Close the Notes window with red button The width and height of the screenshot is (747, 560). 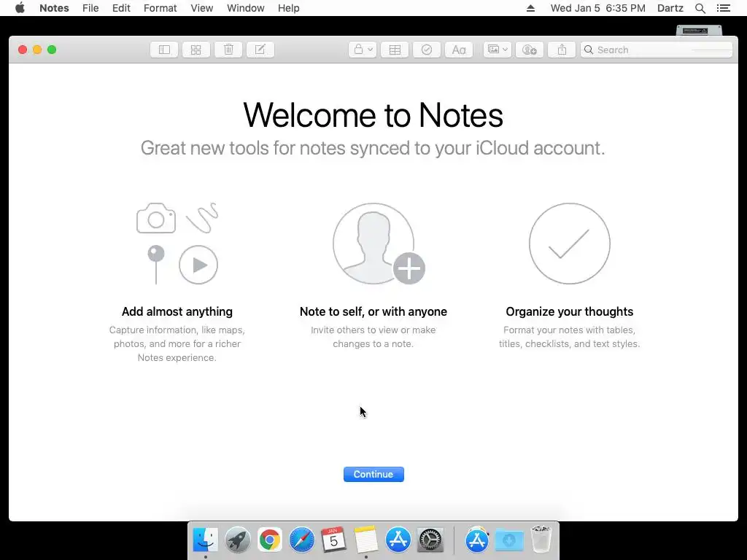(23, 50)
